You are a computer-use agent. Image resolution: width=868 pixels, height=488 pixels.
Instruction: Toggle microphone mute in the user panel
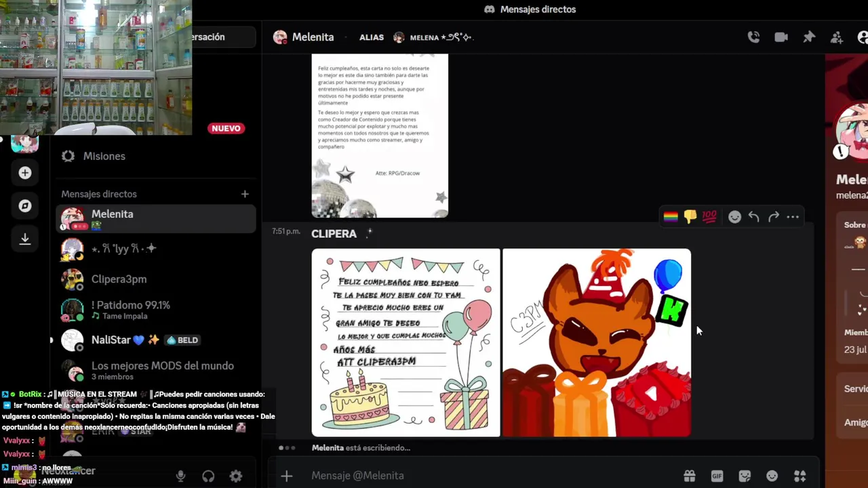pos(180,476)
